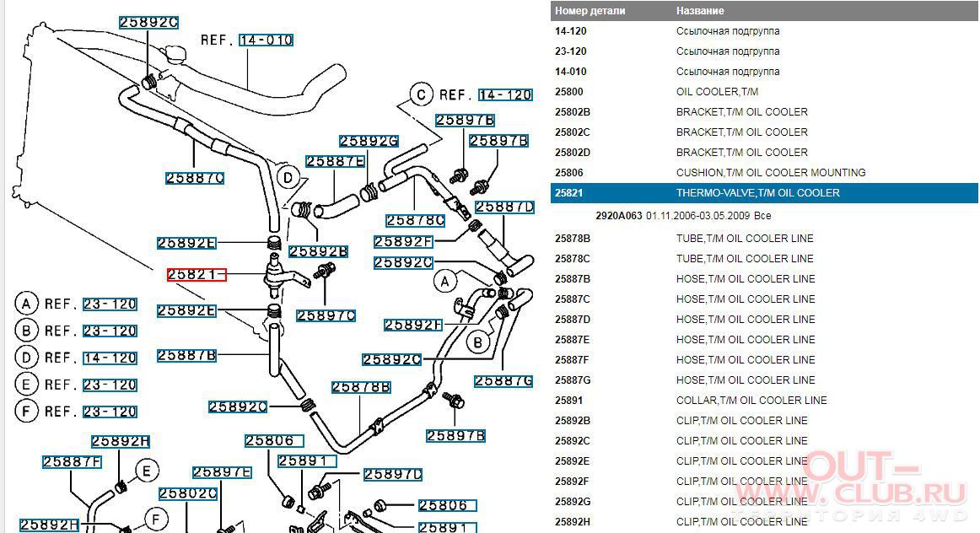Select the 25878C TUBE row in the table
Image resolution: width=980 pixels, height=533 pixels.
pos(764,259)
